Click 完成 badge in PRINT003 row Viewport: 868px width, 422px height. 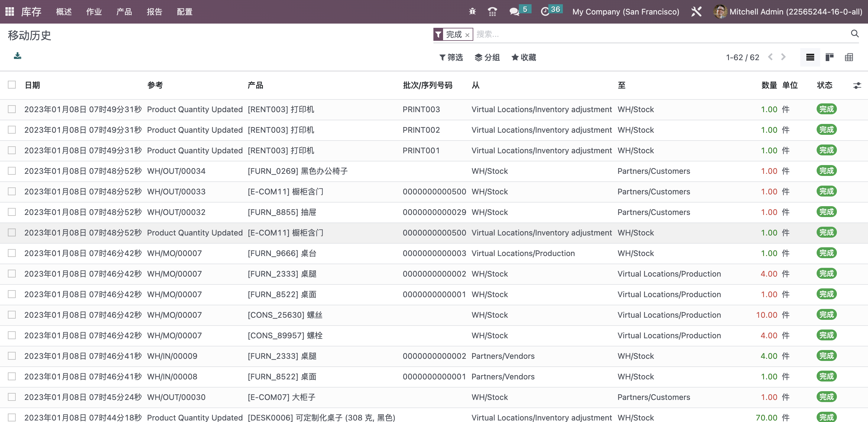tap(827, 109)
